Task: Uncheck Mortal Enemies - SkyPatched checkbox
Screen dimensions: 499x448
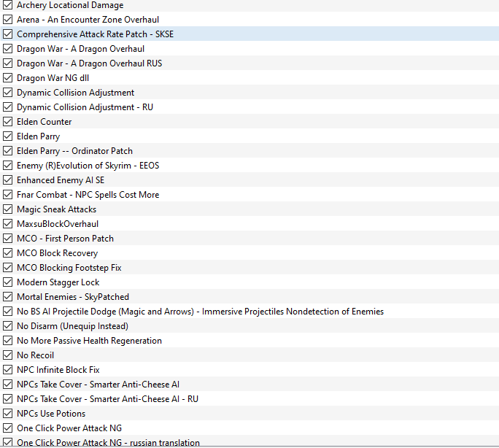Action: coord(7,296)
